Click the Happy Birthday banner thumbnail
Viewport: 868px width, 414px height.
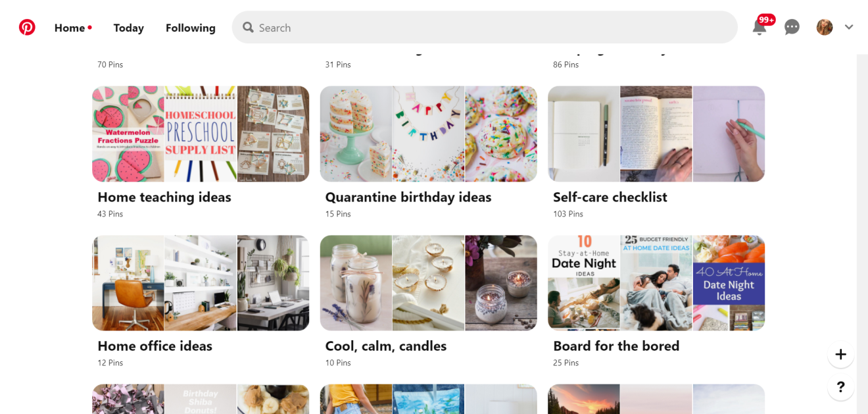(428, 134)
